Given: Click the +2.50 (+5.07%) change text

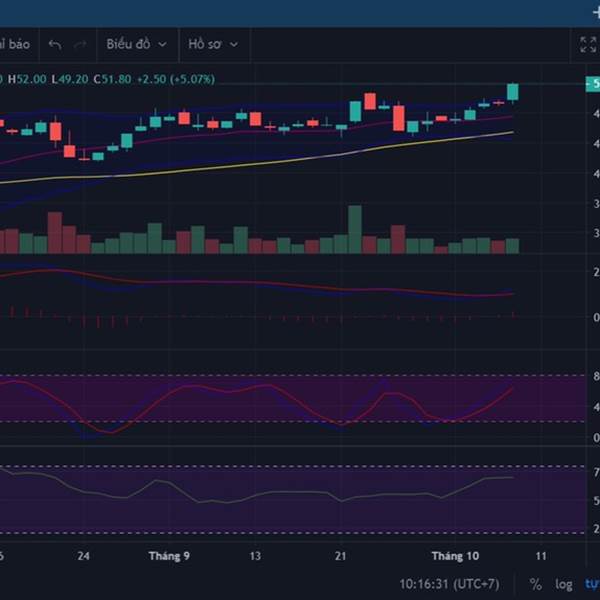Looking at the screenshot, I should 176,79.
